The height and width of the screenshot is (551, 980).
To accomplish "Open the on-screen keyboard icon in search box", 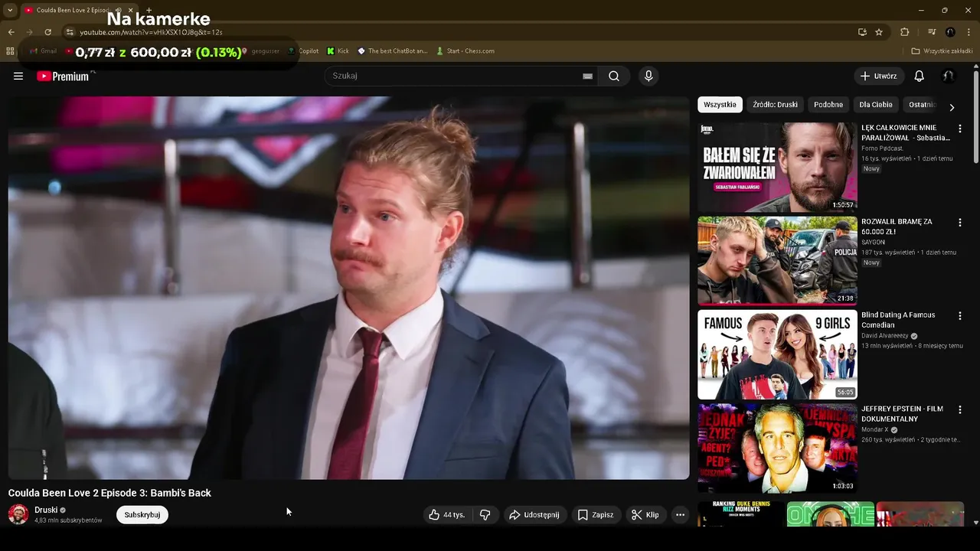I will [587, 76].
